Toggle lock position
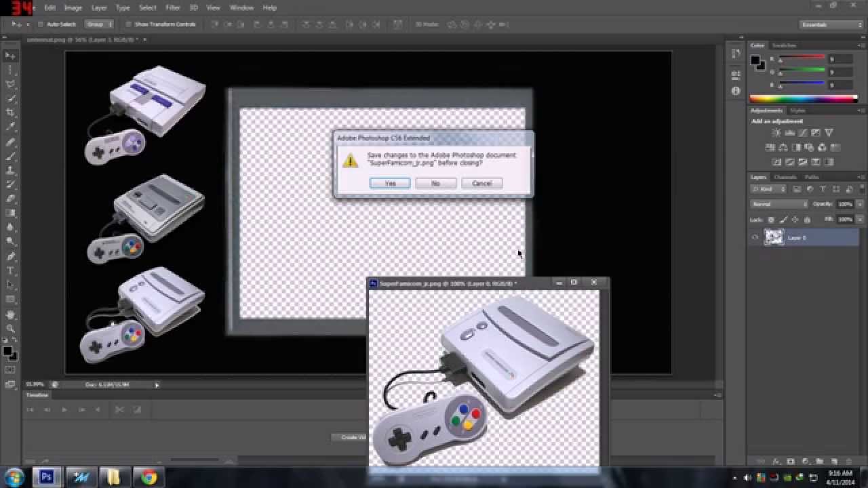868x488 pixels. [795, 220]
